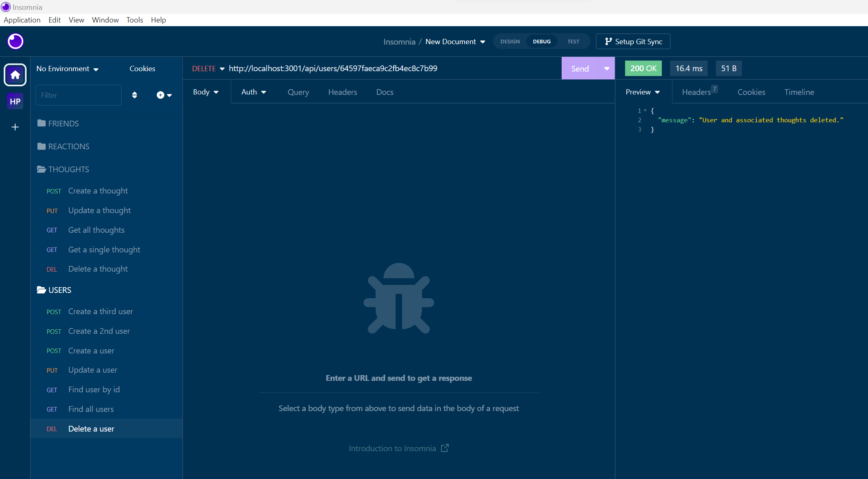The image size is (868, 479).
Task: Collapse the USERS folder
Action: point(60,290)
